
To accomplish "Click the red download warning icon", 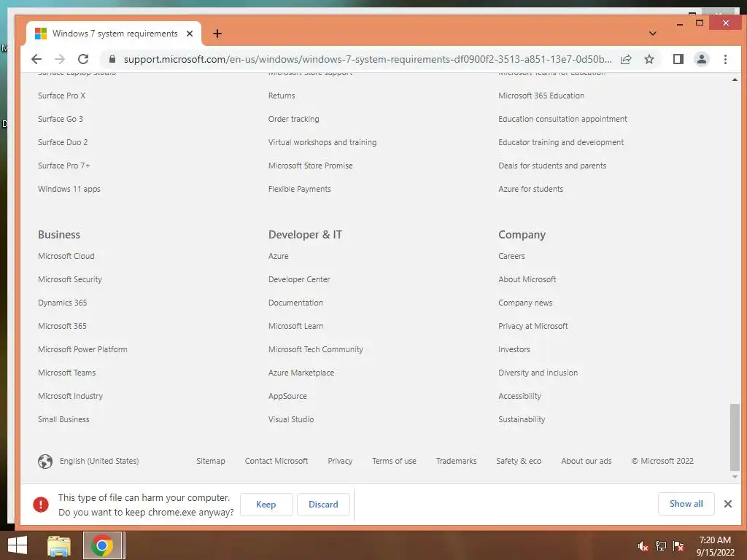I will [41, 505].
